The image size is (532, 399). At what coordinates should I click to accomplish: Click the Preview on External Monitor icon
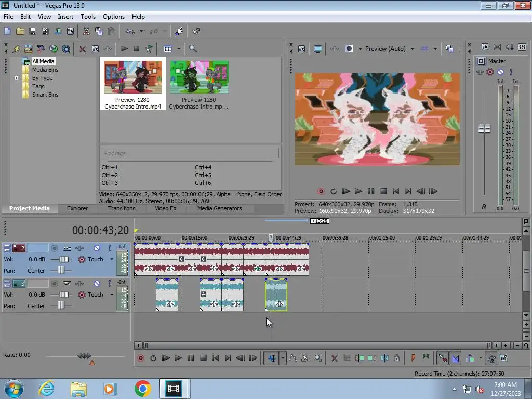[318, 49]
